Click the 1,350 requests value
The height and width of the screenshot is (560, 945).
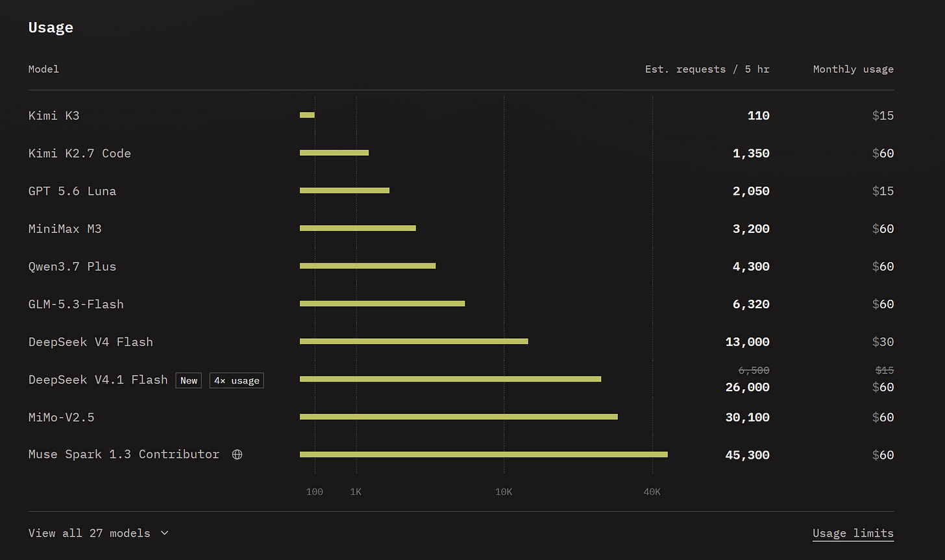click(751, 153)
